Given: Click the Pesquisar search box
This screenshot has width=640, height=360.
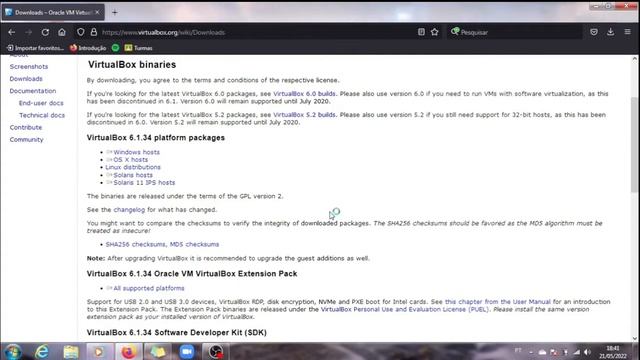Looking at the screenshot, I should coord(514,32).
